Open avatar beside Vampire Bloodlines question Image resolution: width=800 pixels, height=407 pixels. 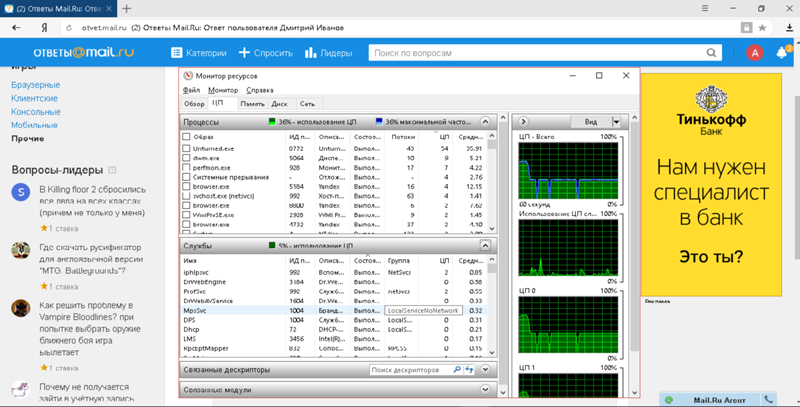21,308
